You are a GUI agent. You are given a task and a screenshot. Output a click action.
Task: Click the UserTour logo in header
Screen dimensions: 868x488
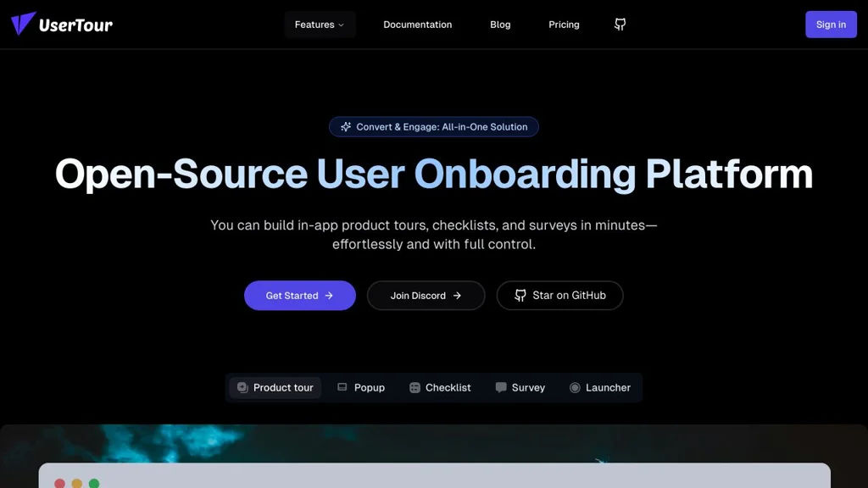coord(61,24)
